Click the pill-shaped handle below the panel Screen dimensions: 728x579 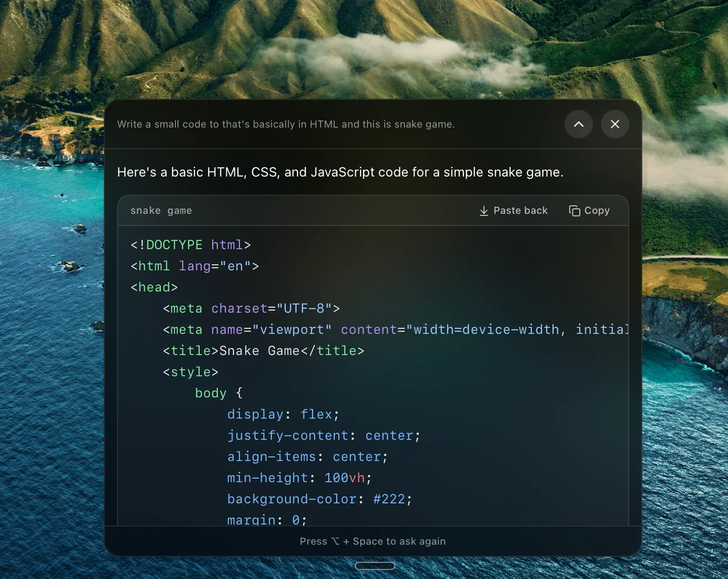click(375, 566)
